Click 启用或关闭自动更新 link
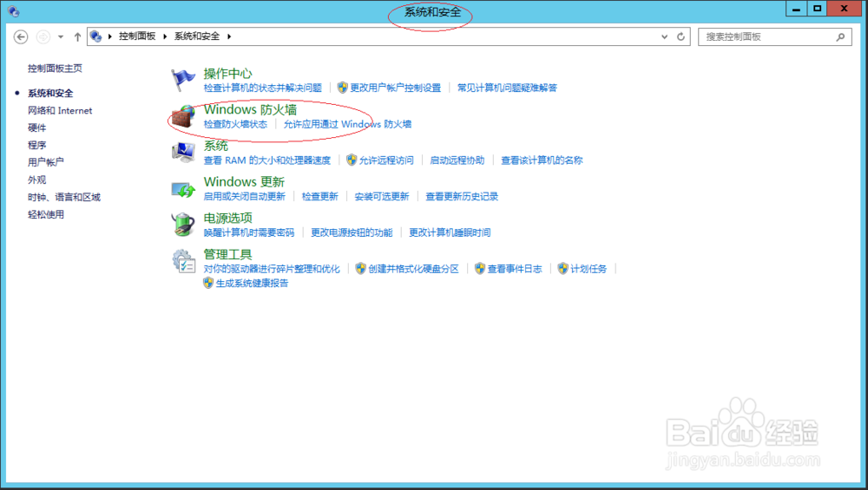 coord(244,196)
